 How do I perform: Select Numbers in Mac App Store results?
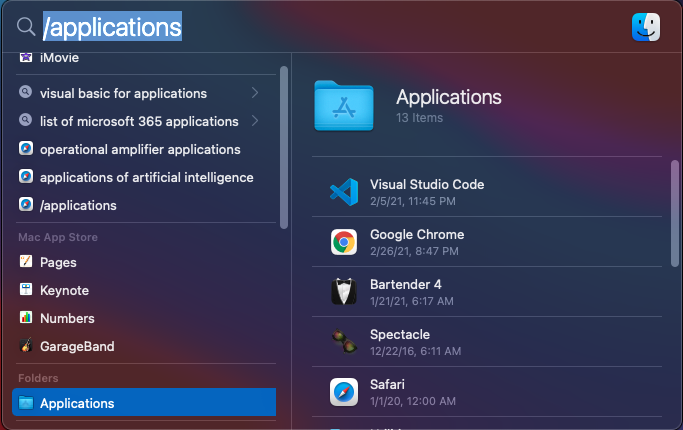pos(67,318)
